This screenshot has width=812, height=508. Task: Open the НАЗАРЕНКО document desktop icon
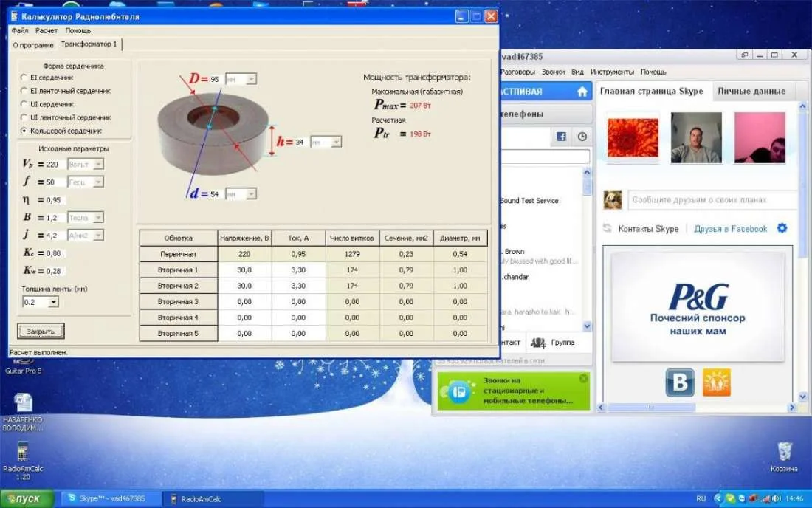click(x=23, y=412)
